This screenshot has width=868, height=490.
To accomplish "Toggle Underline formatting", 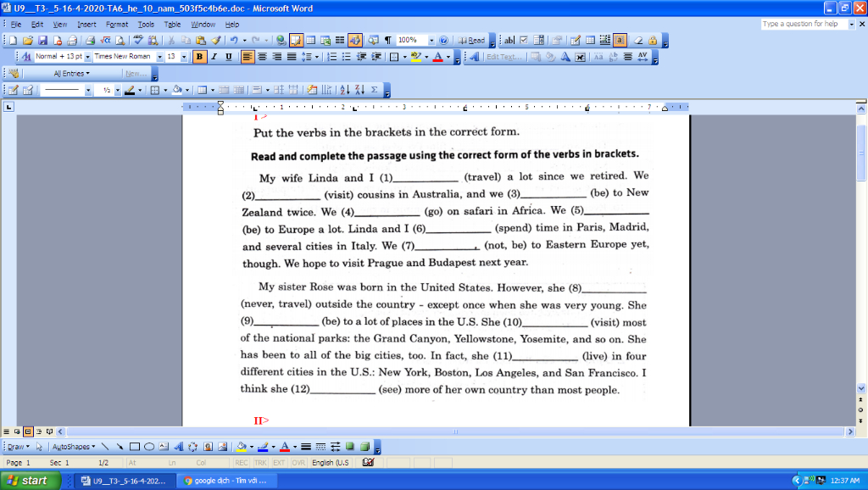I will (x=229, y=57).
